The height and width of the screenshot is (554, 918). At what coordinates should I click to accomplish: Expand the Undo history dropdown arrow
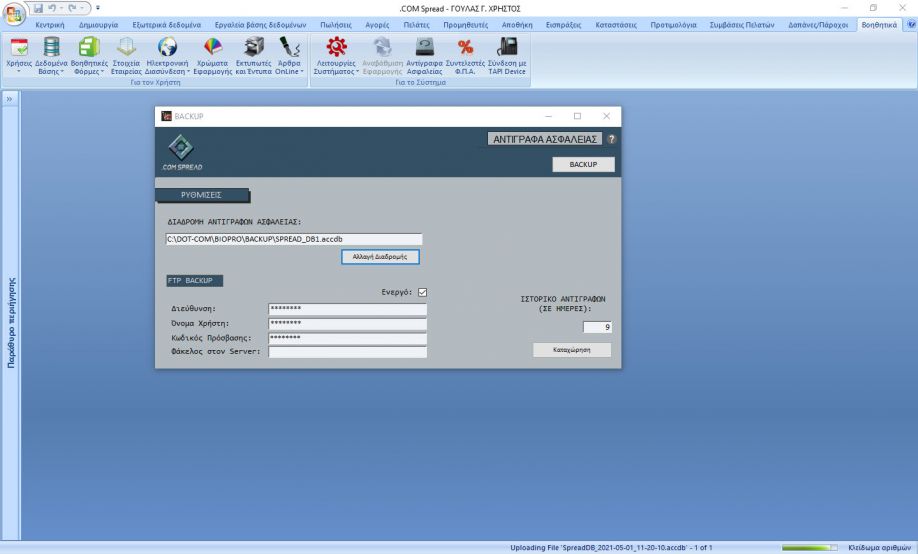[61, 8]
